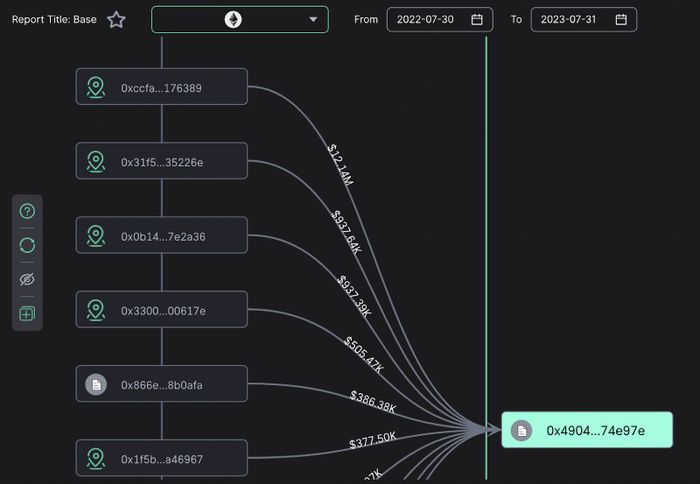The width and height of the screenshot is (700, 484).
Task: Click location pin icon of 0xccfa...176389
Action: pyautogui.click(x=96, y=87)
